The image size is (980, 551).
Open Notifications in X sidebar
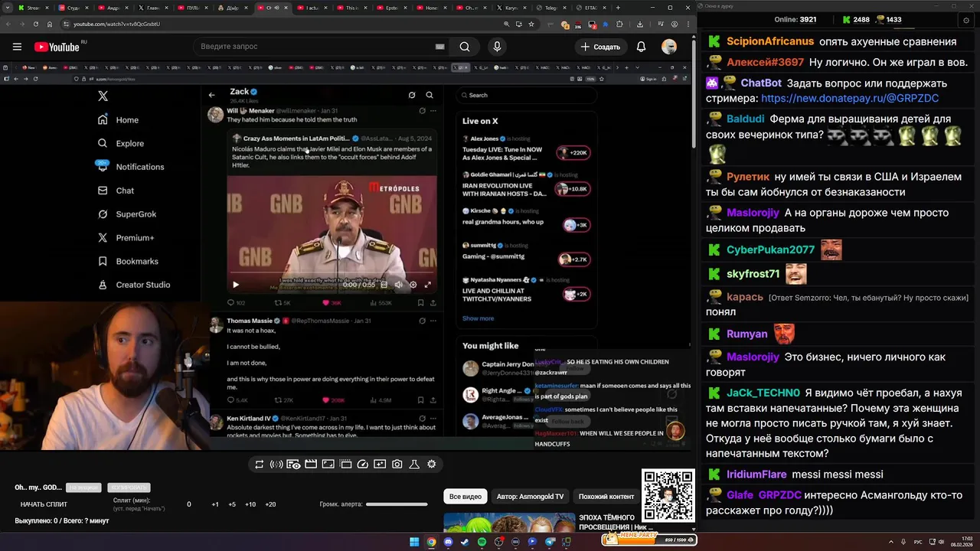(x=129, y=167)
